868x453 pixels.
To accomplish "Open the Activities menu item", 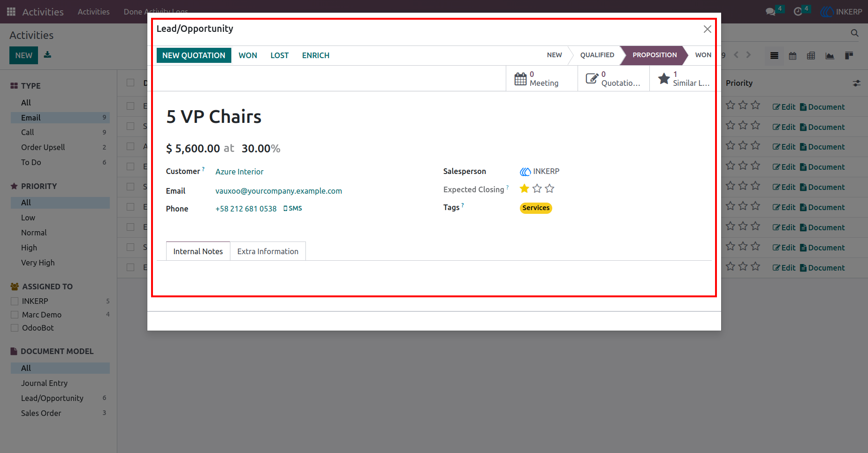I will point(93,12).
